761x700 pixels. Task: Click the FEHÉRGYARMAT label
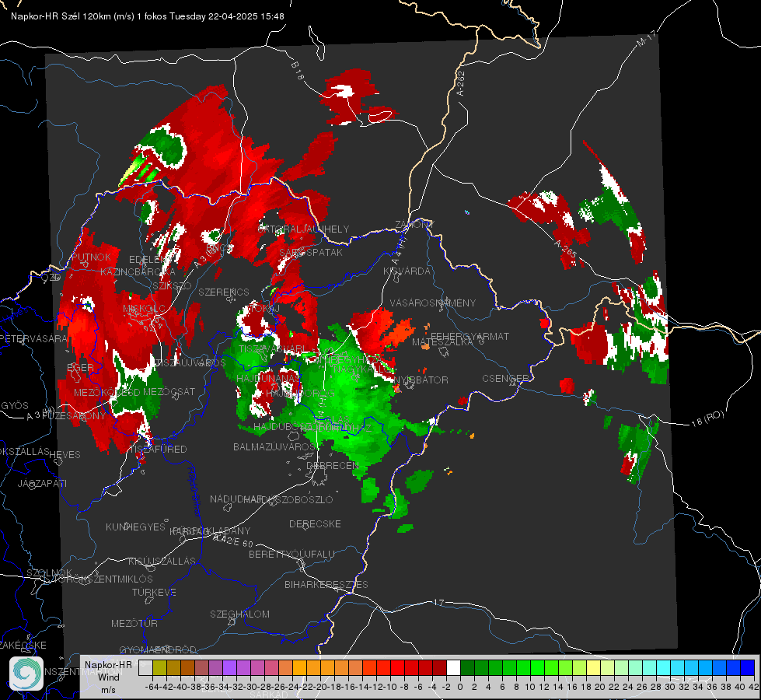[470, 336]
